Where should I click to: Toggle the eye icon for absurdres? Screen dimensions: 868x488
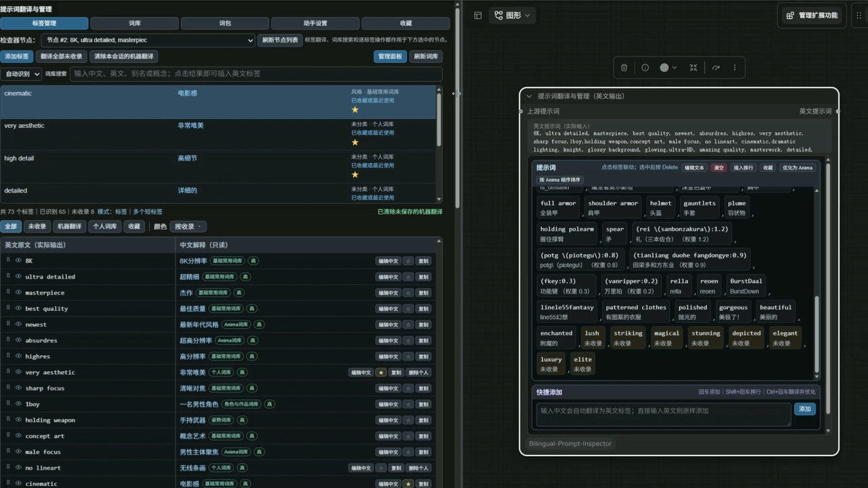(x=18, y=340)
